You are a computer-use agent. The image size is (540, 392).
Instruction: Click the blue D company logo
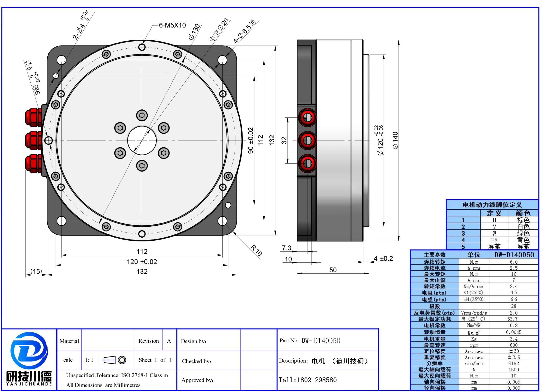pos(29,350)
